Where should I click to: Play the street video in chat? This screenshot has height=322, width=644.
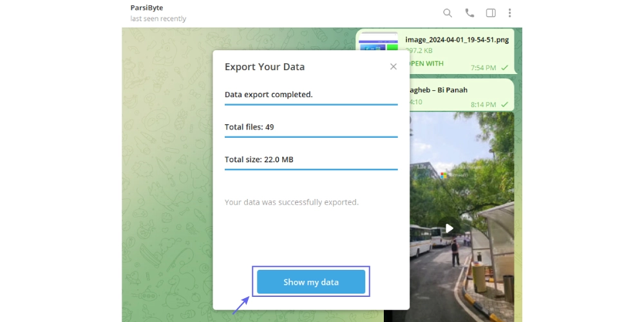click(x=450, y=228)
